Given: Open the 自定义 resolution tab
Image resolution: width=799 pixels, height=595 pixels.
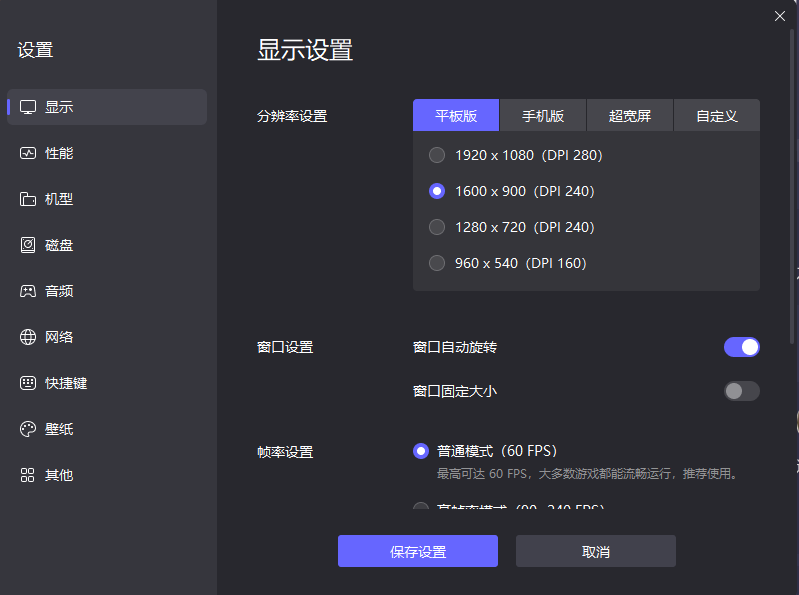Looking at the screenshot, I should 717,116.
